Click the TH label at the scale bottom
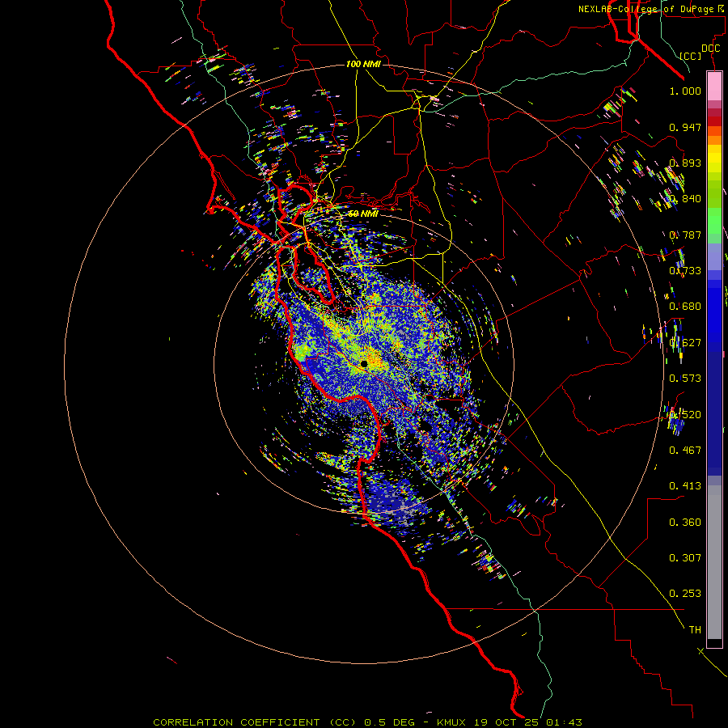This screenshot has width=728, height=728. coord(695,630)
